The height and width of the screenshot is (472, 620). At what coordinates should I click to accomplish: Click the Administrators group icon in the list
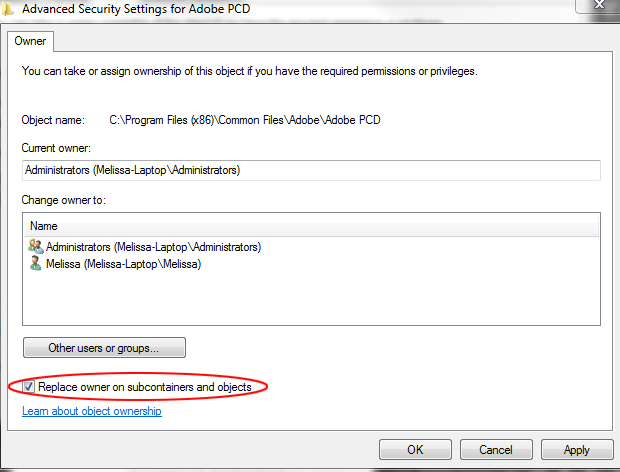(x=36, y=246)
